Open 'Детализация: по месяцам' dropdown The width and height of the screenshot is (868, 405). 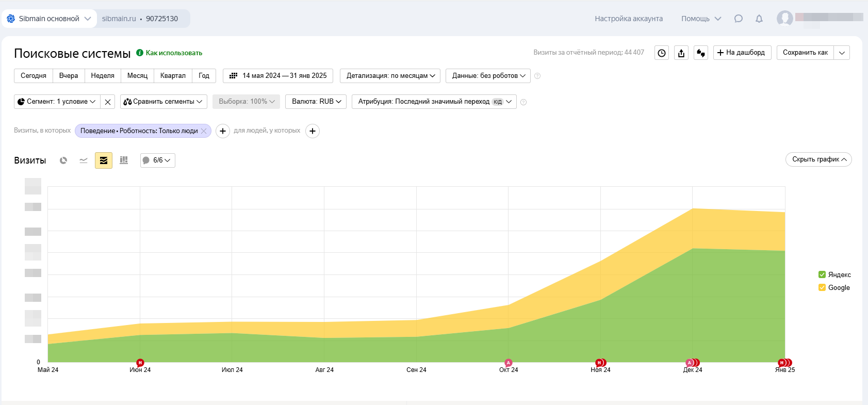click(390, 76)
